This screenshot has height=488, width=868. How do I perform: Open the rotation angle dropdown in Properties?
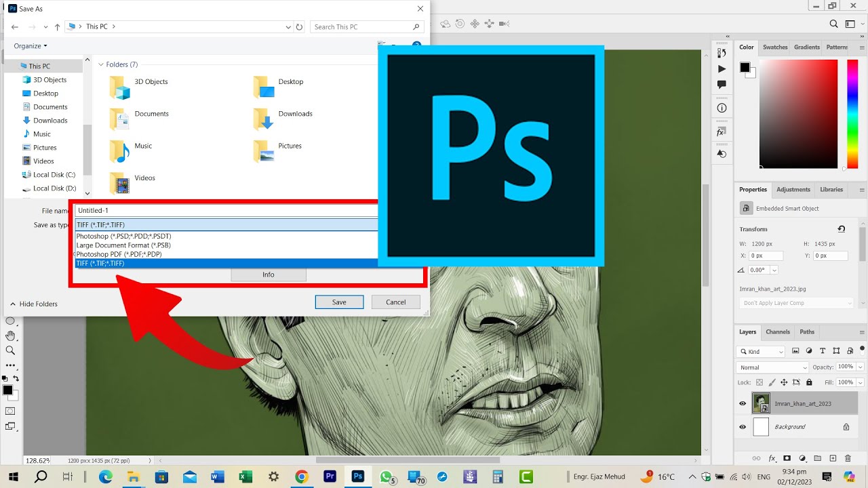click(x=774, y=270)
